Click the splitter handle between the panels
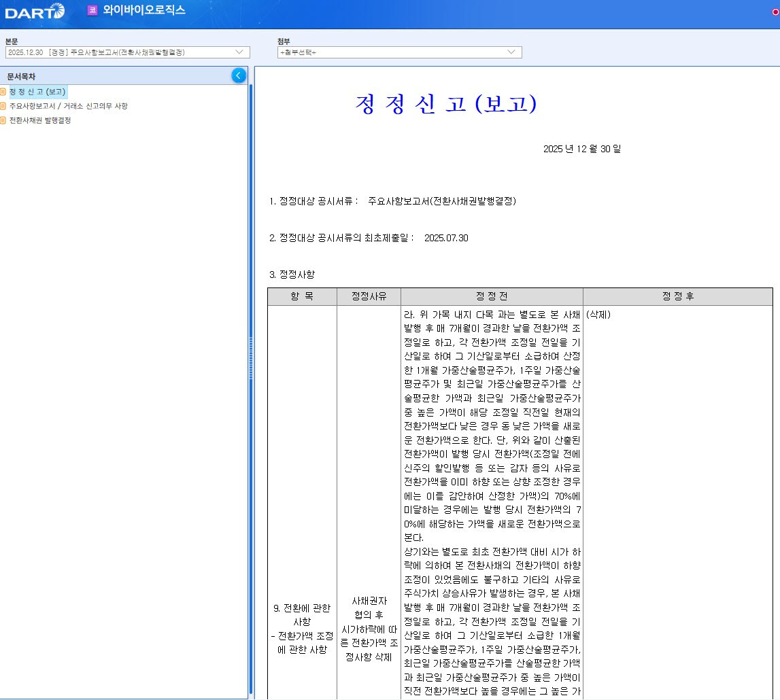The height and width of the screenshot is (700, 780). pyautogui.click(x=251, y=358)
